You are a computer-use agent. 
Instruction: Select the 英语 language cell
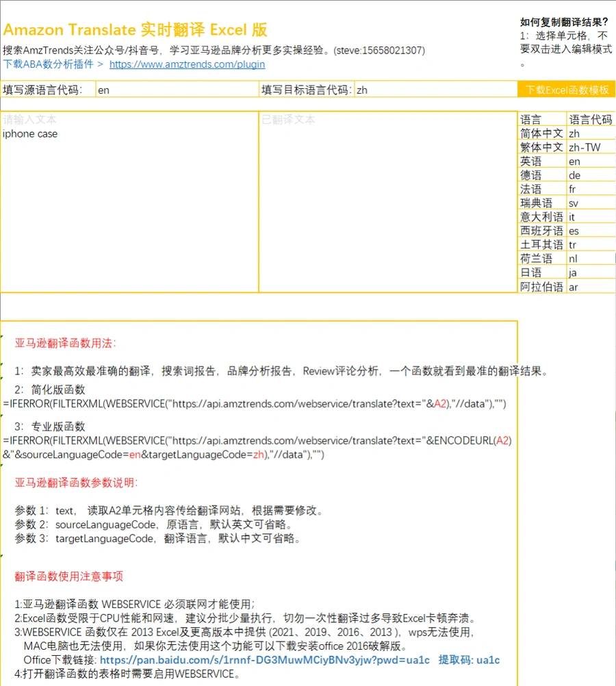[x=543, y=162]
